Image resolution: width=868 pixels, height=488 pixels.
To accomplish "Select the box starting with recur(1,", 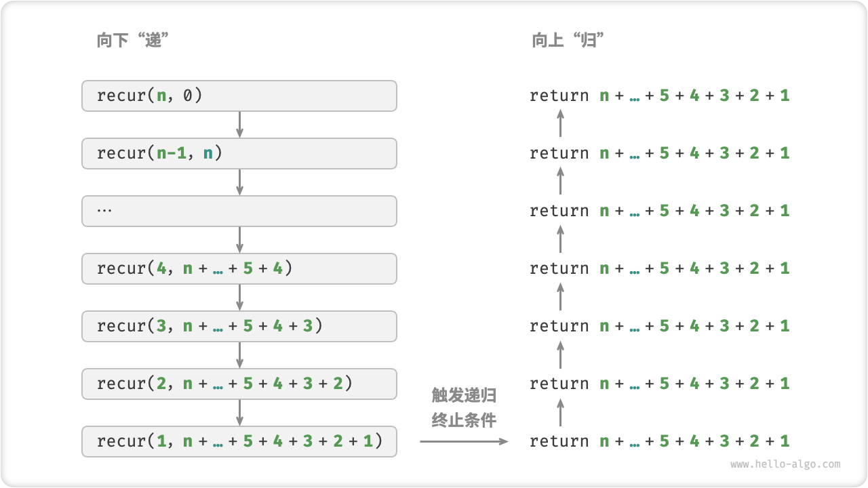I will pyautogui.click(x=239, y=441).
